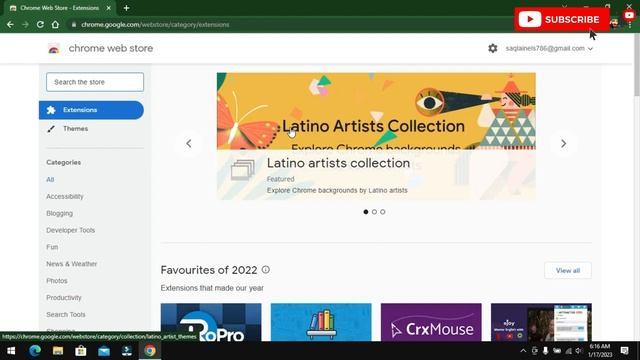The image size is (640, 360).
Task: Choose the Fun category
Action: pyautogui.click(x=52, y=247)
